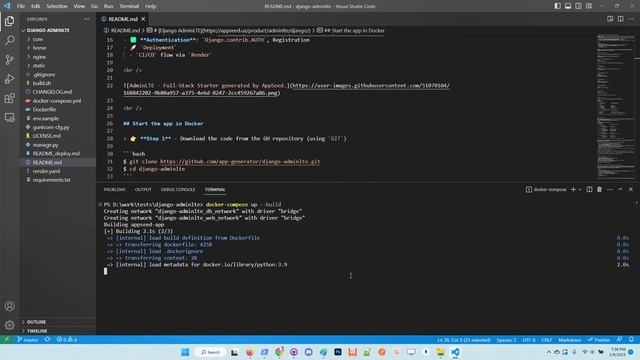
Task: Open editor more actions ellipsis
Action: [x=631, y=19]
